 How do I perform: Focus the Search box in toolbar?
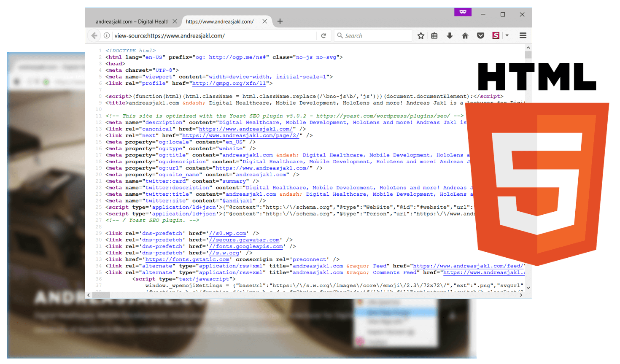pyautogui.click(x=373, y=36)
